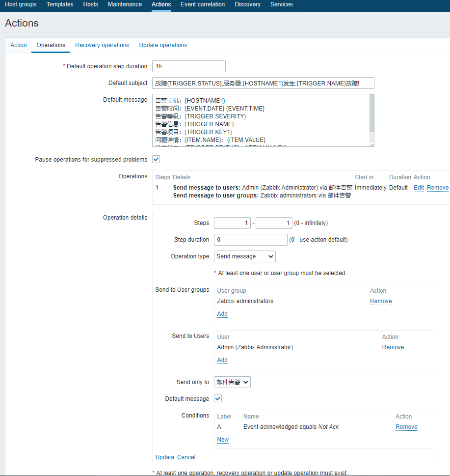Click 'Event acknowledged equals Not Ack' condition text
Screen dimensions: 450x476
click(x=291, y=427)
